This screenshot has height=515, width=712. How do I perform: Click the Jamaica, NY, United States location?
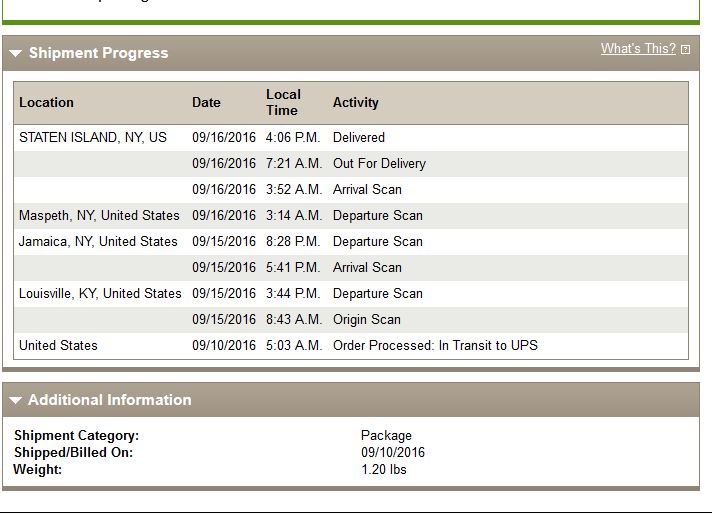98,241
